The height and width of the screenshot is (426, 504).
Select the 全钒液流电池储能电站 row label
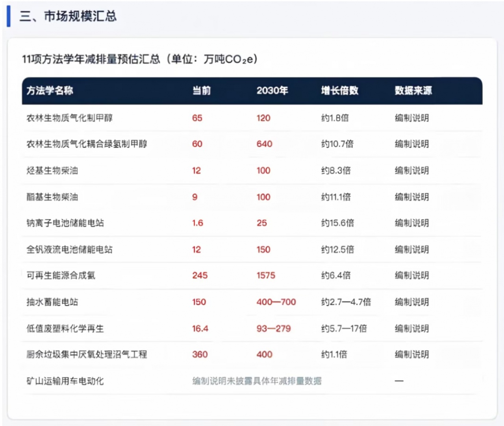click(x=70, y=249)
